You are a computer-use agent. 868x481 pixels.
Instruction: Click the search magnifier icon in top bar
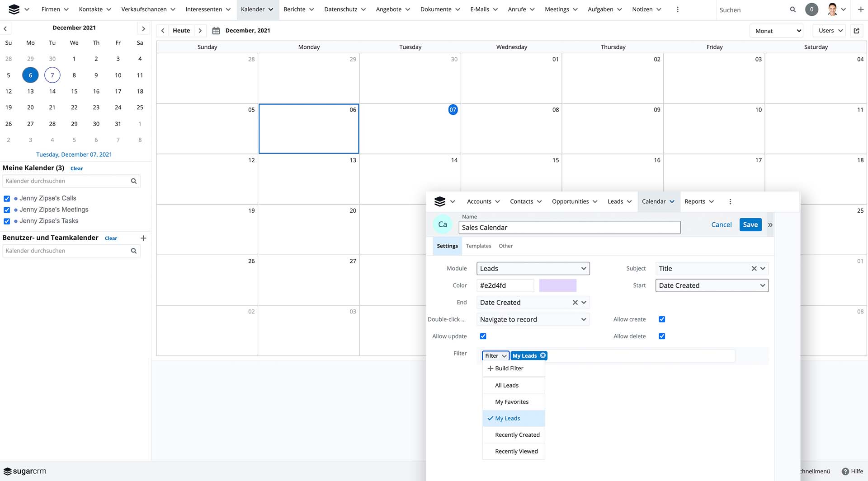(x=793, y=9)
